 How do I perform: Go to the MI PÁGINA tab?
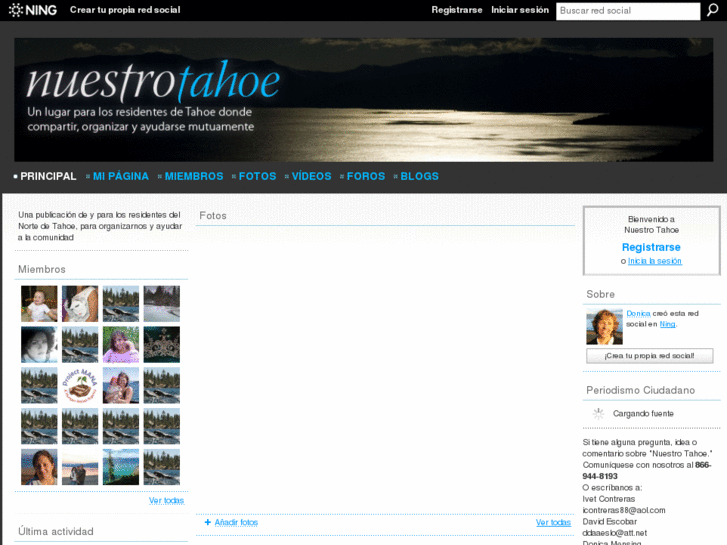(121, 176)
